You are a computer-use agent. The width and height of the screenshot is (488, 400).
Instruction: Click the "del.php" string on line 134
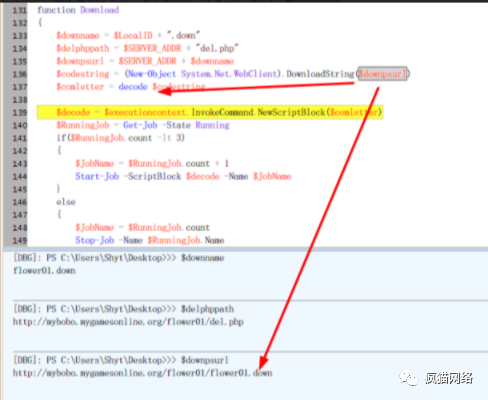[217, 48]
